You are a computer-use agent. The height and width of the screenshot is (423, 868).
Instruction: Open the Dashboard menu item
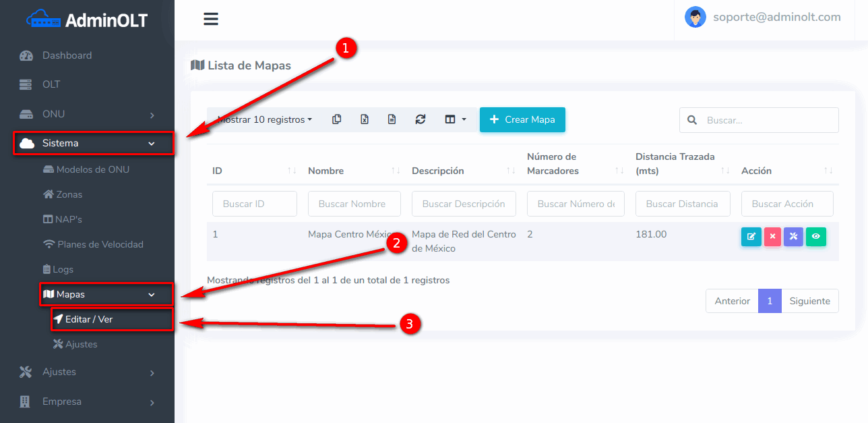[x=67, y=55]
